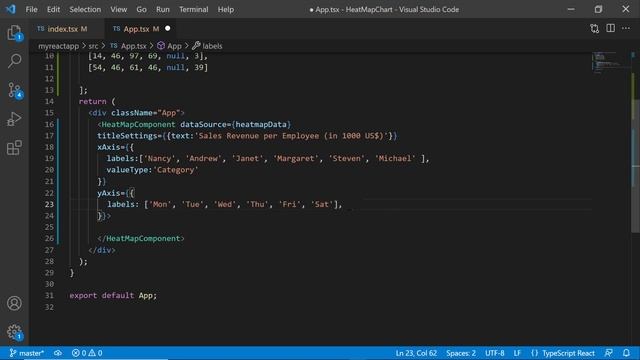The width and height of the screenshot is (640, 360).
Task: Change indentation via Spaces: 2
Action: tap(461, 353)
